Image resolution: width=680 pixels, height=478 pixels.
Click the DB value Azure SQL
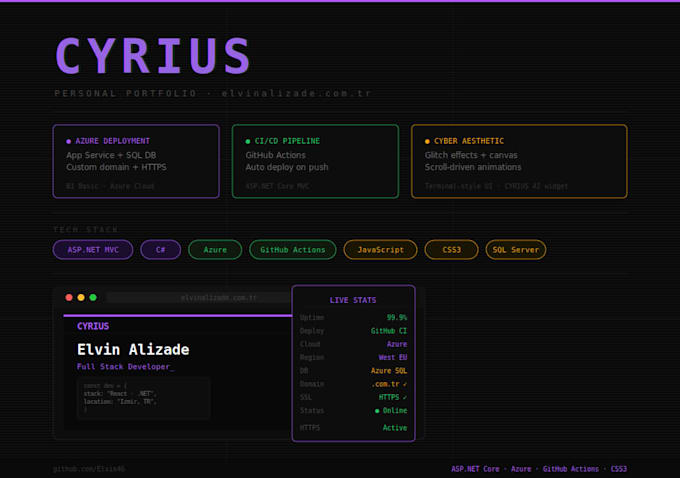click(x=389, y=371)
